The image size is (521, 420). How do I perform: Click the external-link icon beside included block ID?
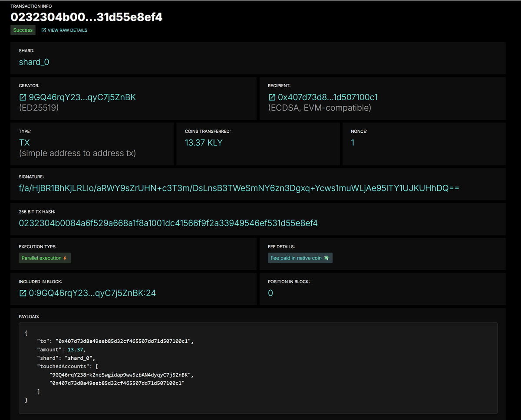[x=23, y=293]
